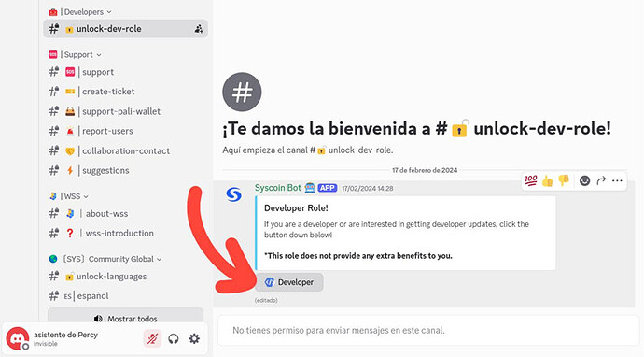Click the Developer role button
The height and width of the screenshot is (357, 644).
(289, 282)
